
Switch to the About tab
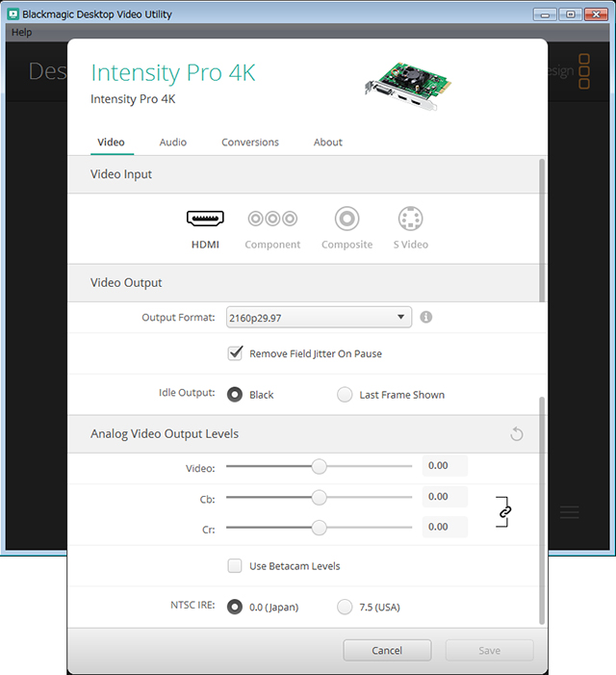coord(328,143)
